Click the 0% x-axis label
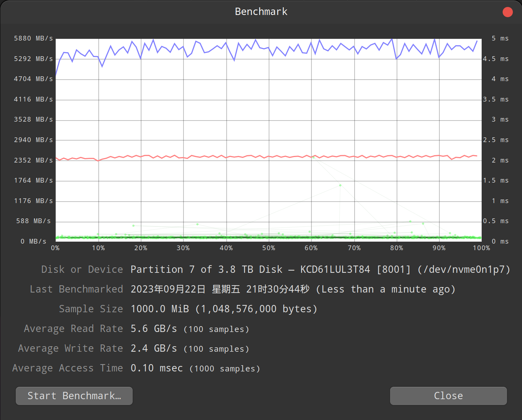 (55, 248)
